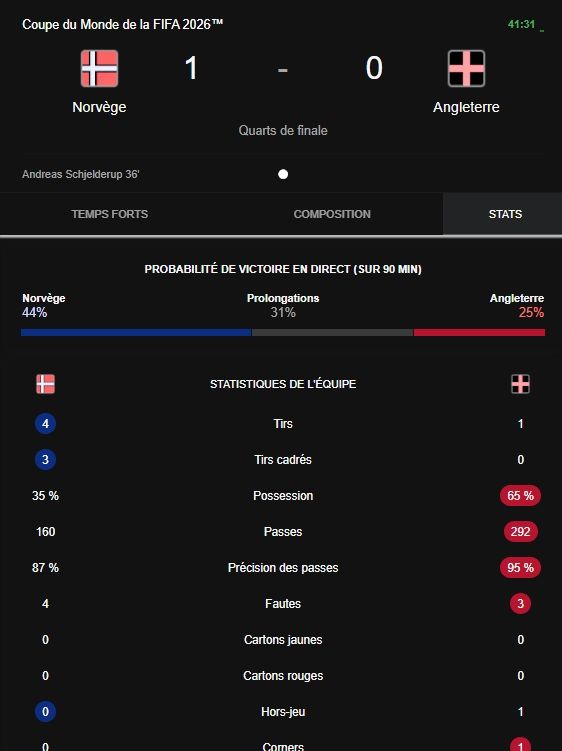This screenshot has width=562, height=751.
Task: Click small Norway flag above team stats
Action: [46, 384]
